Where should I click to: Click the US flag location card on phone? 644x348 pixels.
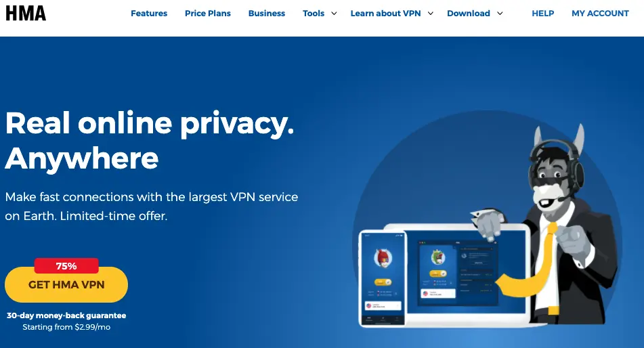coord(383,305)
